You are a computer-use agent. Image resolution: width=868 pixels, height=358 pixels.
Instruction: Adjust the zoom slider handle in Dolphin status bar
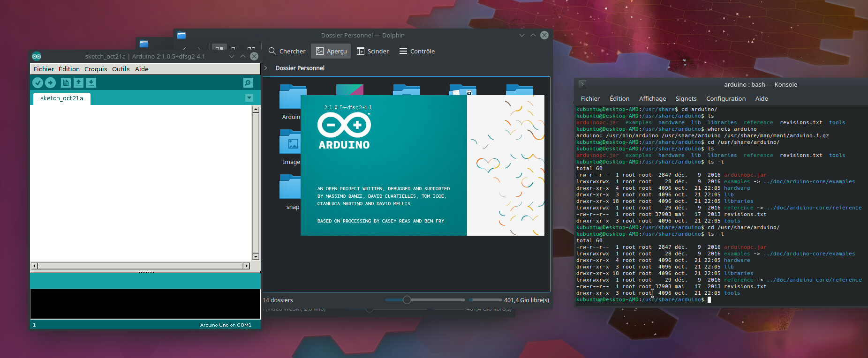click(x=407, y=300)
